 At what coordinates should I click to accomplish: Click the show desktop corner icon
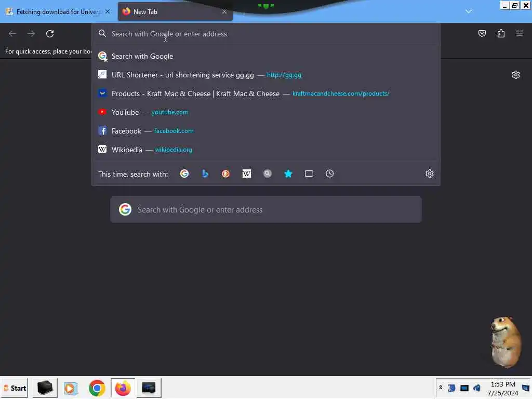(526, 388)
